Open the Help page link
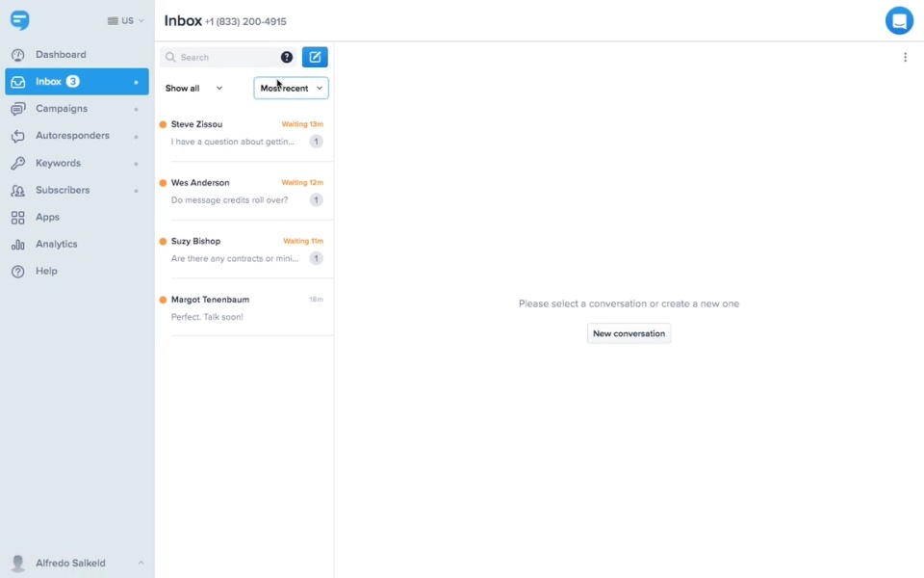Image resolution: width=924 pixels, height=578 pixels. (46, 272)
